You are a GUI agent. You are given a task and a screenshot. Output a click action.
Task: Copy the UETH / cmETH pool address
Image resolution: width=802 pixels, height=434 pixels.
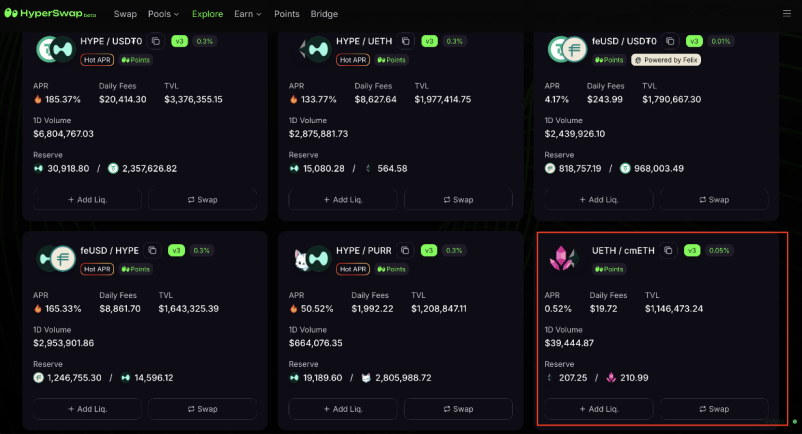tap(668, 250)
